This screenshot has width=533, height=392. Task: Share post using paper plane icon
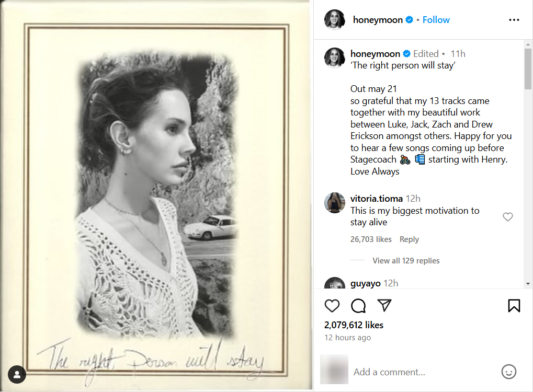click(384, 305)
